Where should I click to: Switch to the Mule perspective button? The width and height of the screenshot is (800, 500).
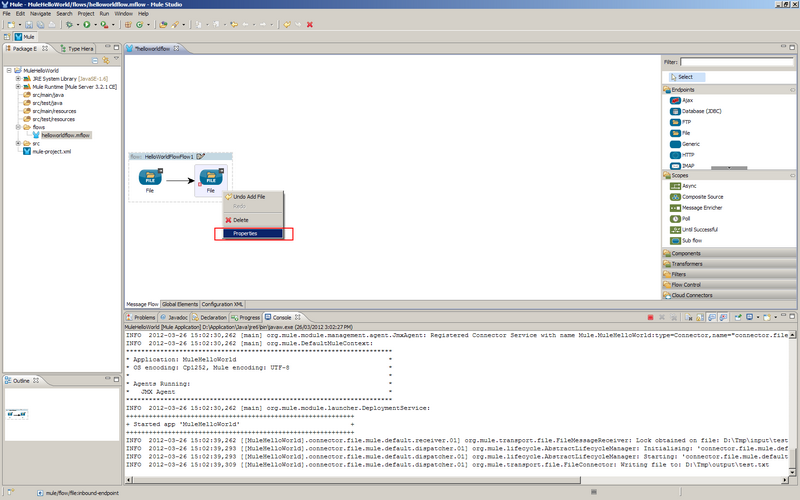point(25,37)
